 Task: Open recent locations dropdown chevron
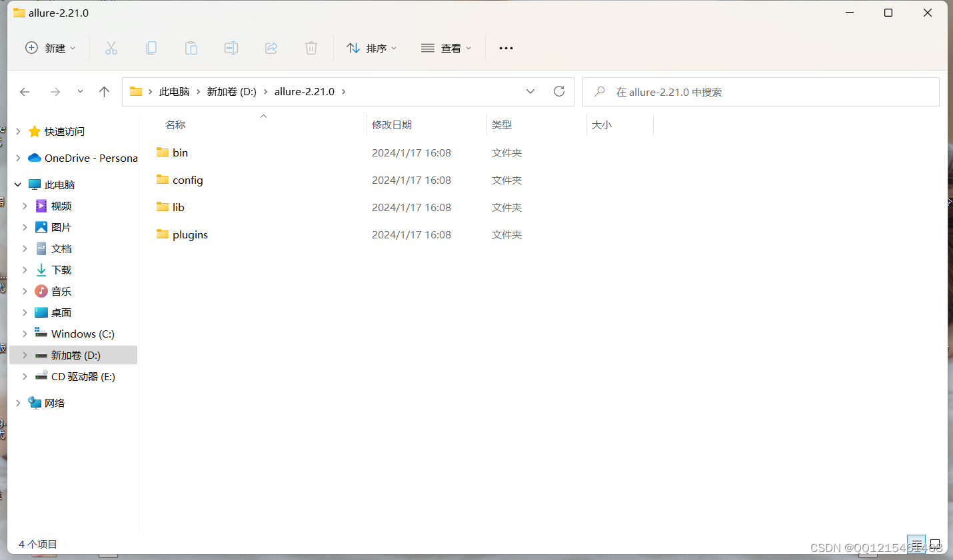click(x=80, y=92)
